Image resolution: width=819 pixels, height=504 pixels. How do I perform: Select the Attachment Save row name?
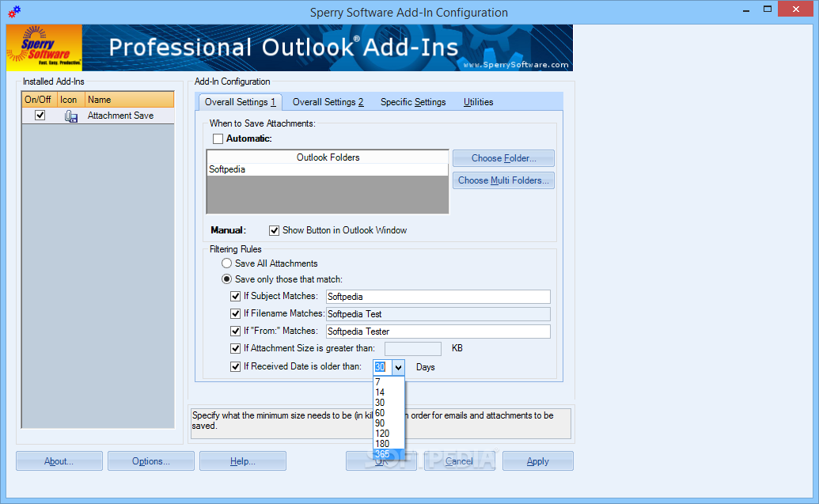(x=120, y=116)
